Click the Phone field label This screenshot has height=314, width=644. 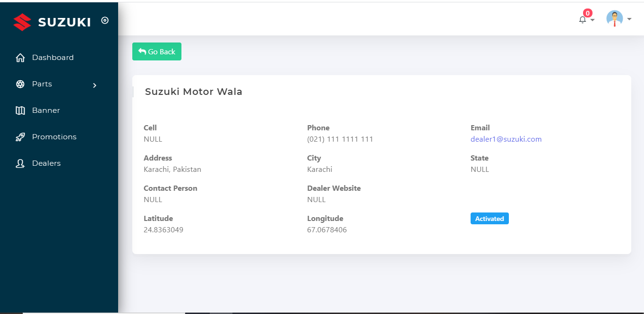coord(318,128)
